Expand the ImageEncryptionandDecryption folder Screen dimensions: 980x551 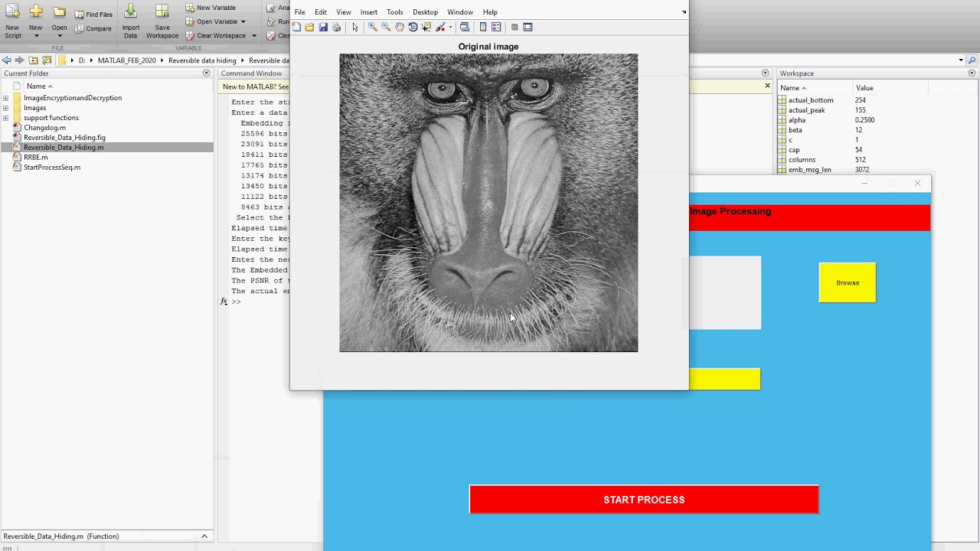[x=6, y=98]
